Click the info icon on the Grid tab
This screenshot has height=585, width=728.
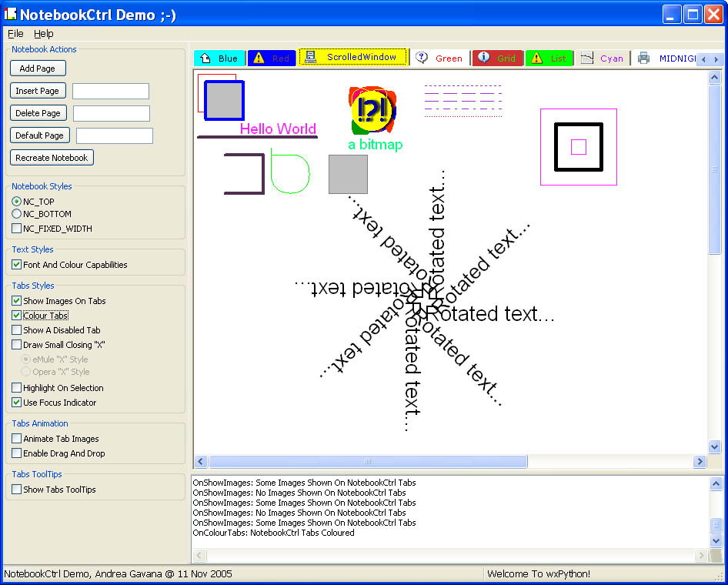[x=483, y=58]
